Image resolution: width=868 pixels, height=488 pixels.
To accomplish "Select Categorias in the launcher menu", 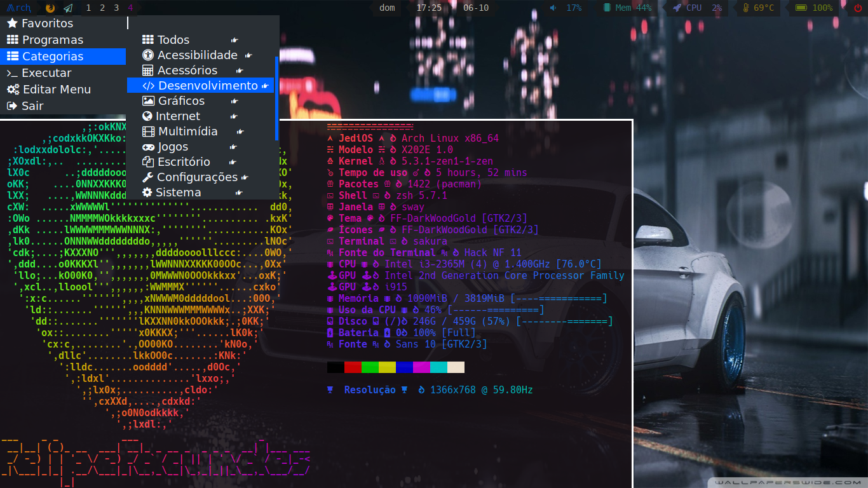I will click(x=63, y=57).
